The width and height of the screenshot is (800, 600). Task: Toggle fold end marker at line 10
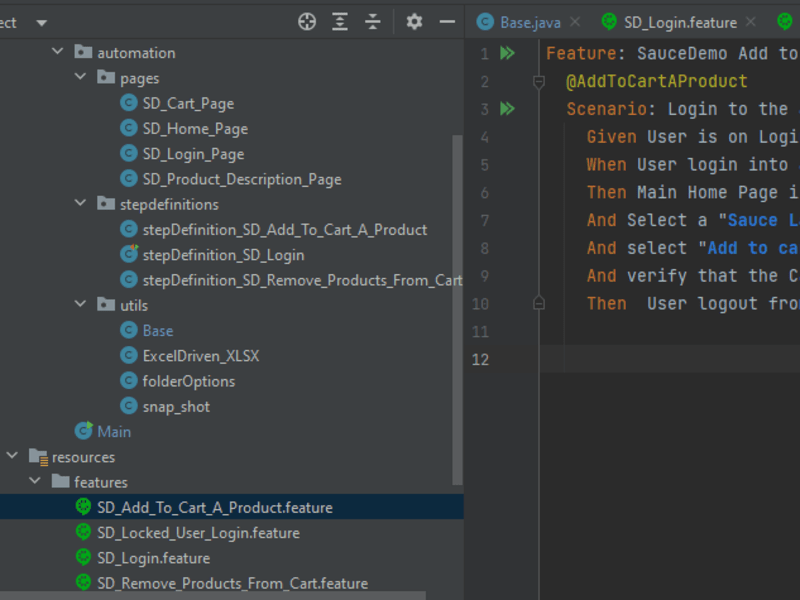(539, 303)
